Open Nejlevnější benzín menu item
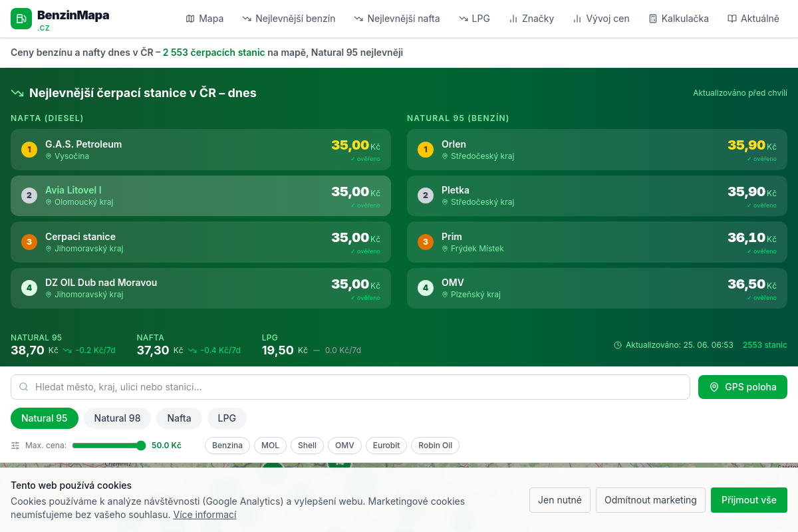This screenshot has height=532, width=798. 289,19
